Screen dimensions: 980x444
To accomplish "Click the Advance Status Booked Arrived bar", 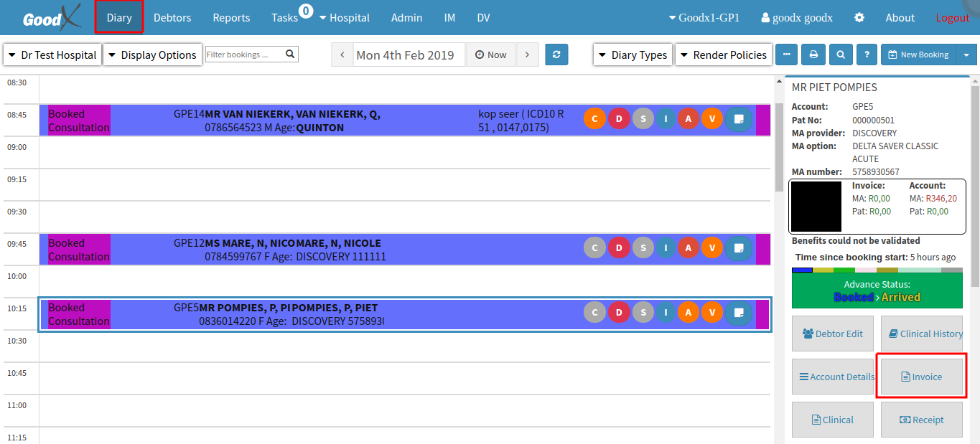I will point(877,291).
